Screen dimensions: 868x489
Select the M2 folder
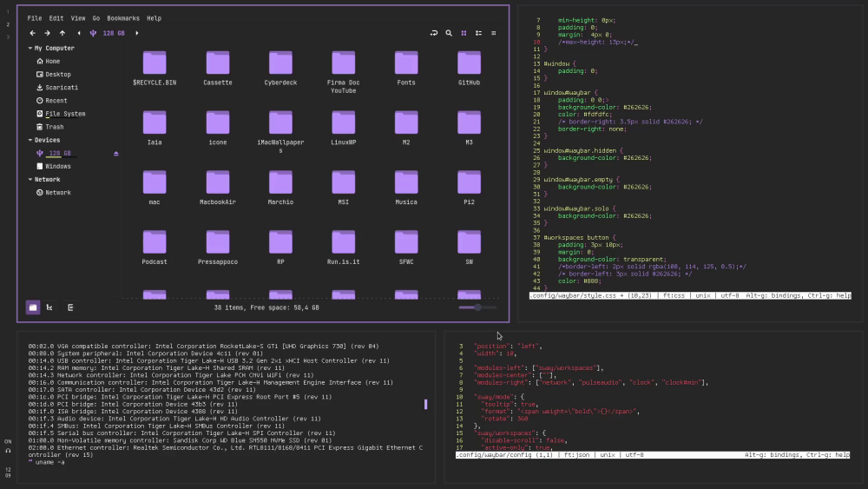click(406, 129)
